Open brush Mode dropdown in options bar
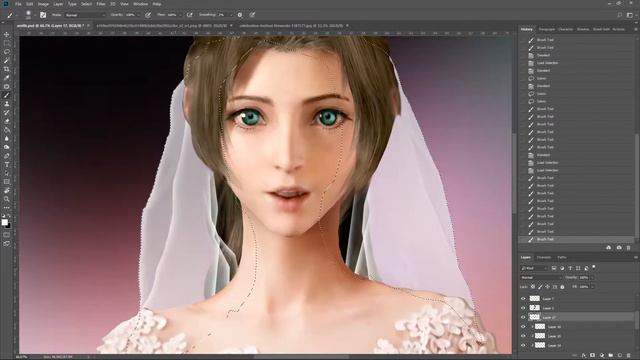Image resolution: width=640 pixels, height=360 pixels. point(84,15)
